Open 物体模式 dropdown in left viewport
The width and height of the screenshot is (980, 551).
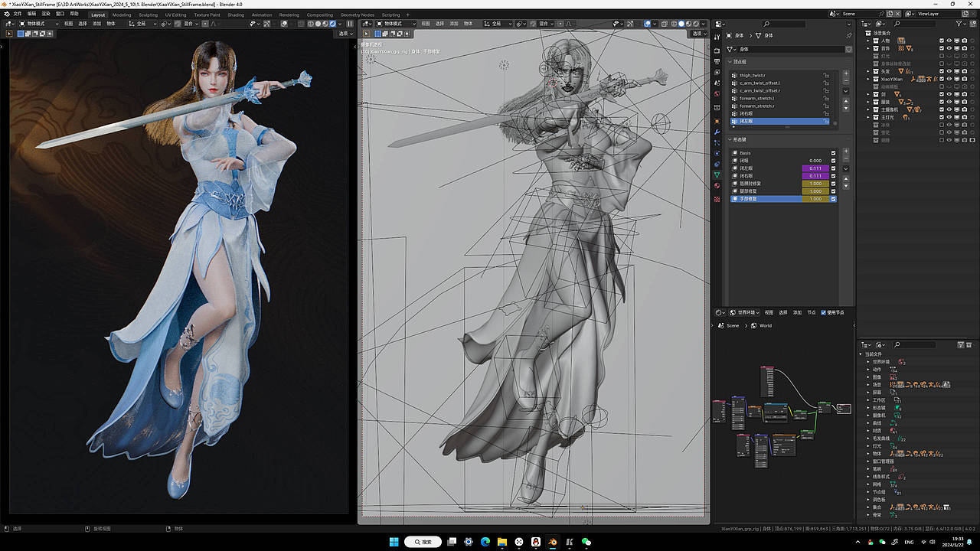click(39, 24)
